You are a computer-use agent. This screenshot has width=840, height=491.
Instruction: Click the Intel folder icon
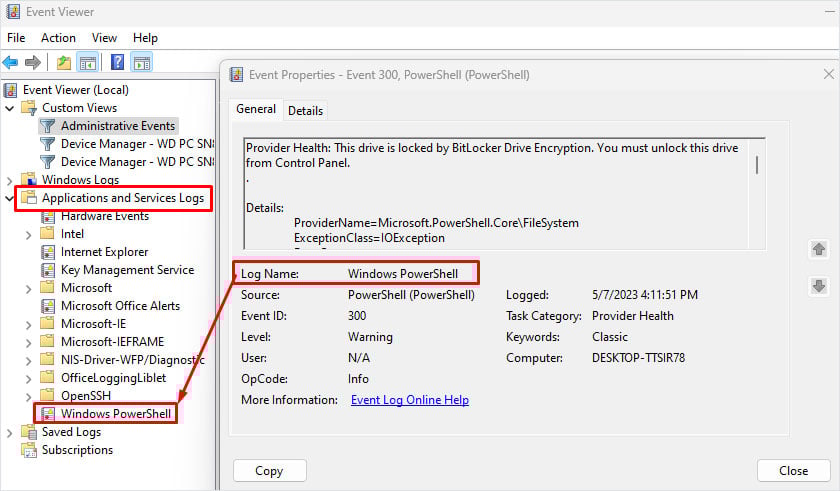[x=48, y=233]
